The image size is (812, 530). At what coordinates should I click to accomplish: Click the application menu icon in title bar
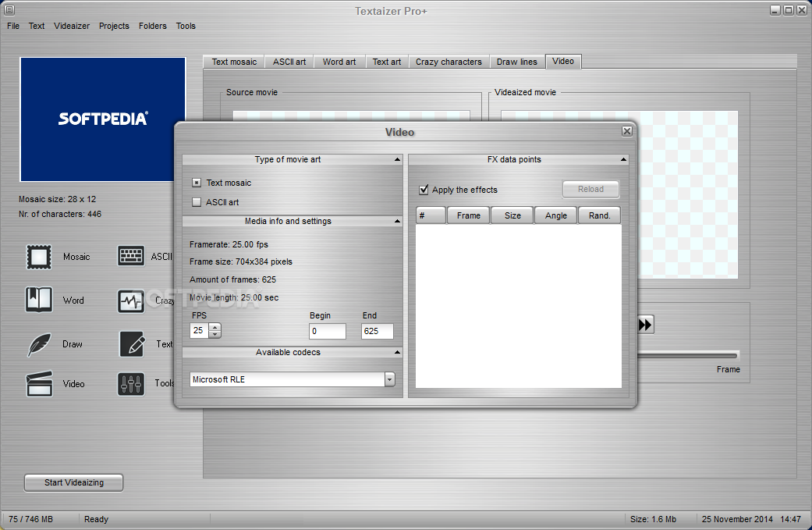pos(9,9)
